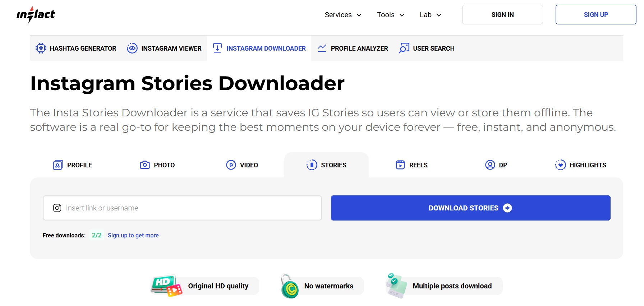Expand the Services dropdown chevron

click(x=359, y=15)
